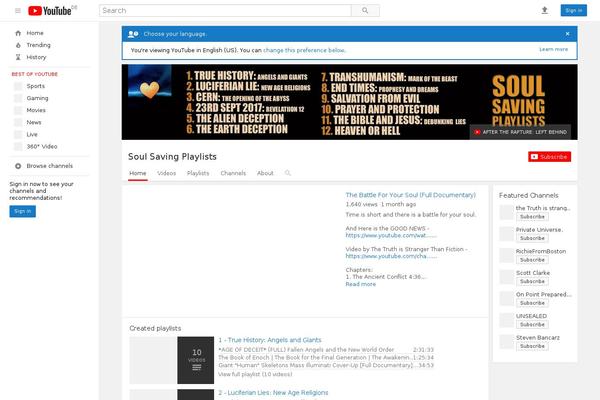Open Trending in the sidebar
The image size is (600, 400).
38,45
